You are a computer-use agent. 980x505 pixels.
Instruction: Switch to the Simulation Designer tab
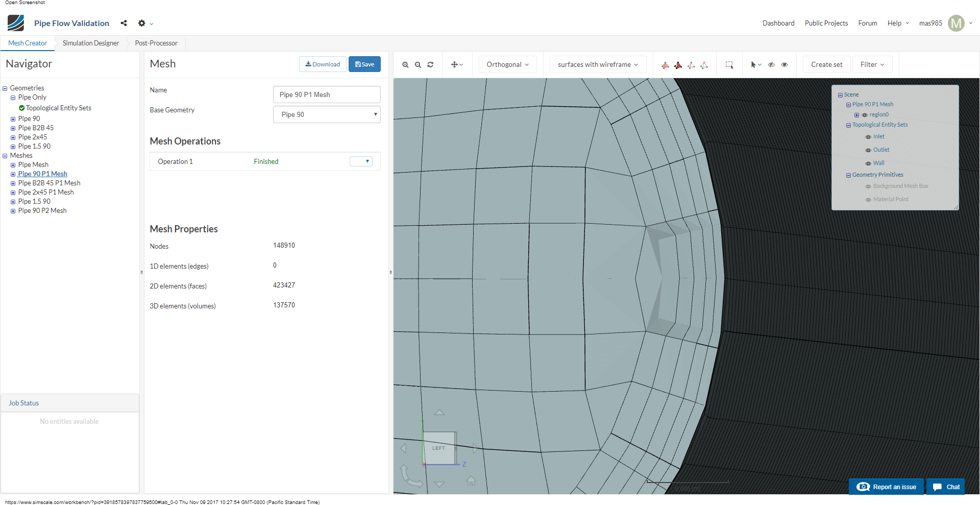coord(90,43)
